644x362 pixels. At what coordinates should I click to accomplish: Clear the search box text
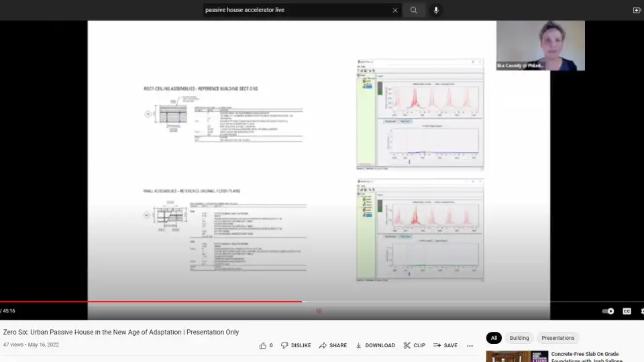tap(395, 10)
